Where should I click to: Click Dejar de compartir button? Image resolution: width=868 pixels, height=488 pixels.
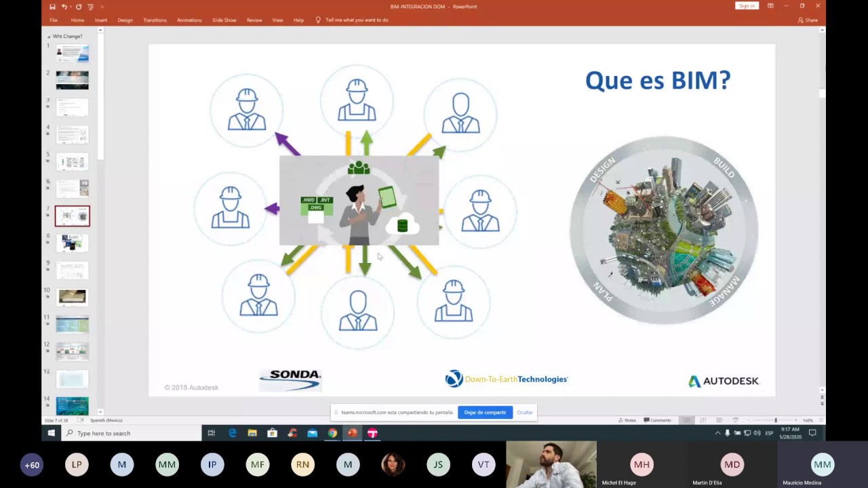(485, 412)
